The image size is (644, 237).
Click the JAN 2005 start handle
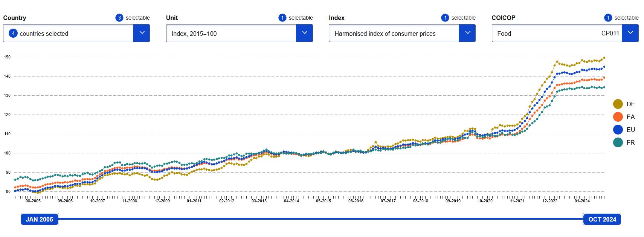(40, 219)
